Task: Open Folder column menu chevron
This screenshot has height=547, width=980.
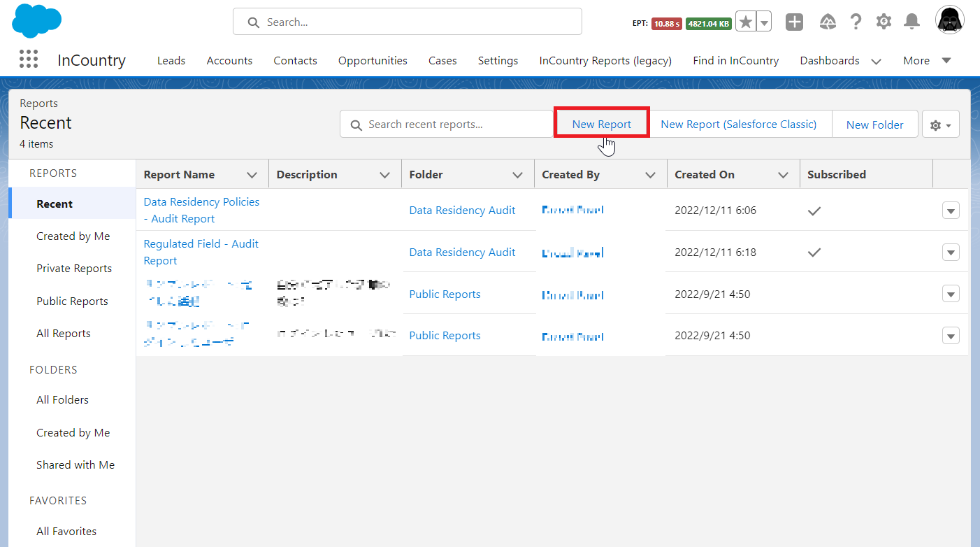Action: click(x=518, y=175)
